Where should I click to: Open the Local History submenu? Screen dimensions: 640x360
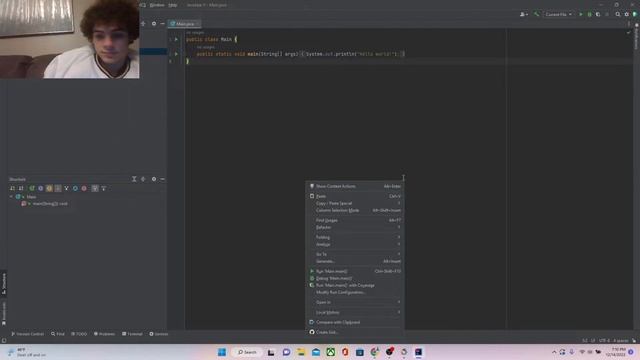(355, 312)
